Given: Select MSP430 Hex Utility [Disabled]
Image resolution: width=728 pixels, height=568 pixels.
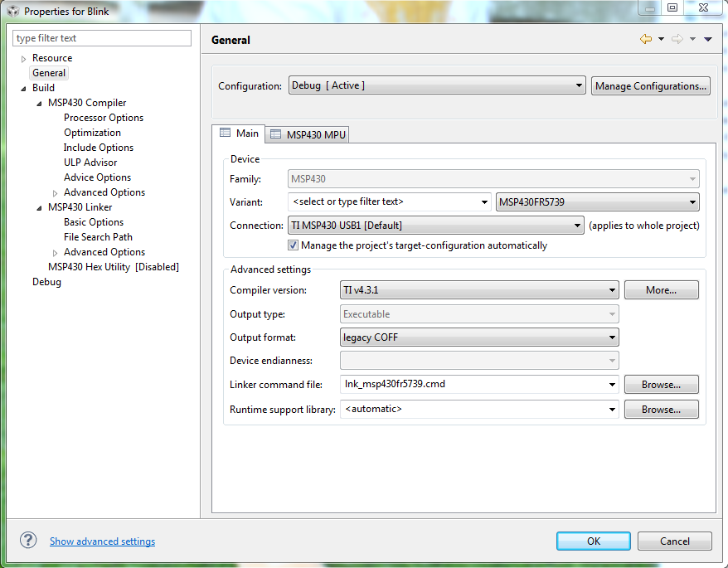Looking at the screenshot, I should (x=114, y=266).
